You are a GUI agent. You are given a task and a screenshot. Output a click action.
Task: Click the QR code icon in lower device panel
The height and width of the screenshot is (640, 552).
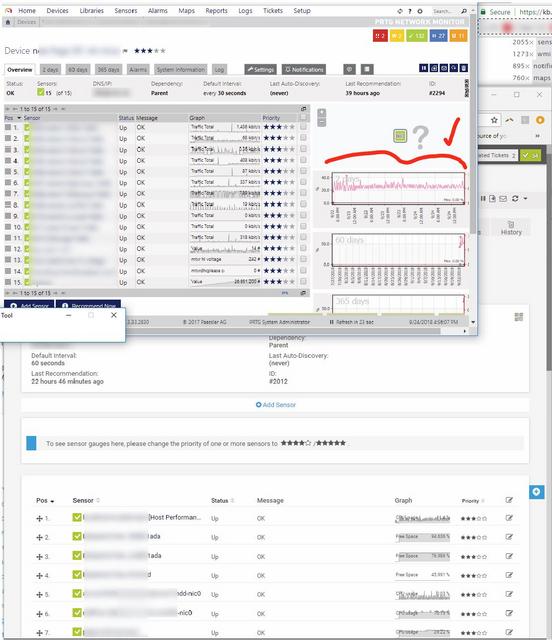point(519,317)
